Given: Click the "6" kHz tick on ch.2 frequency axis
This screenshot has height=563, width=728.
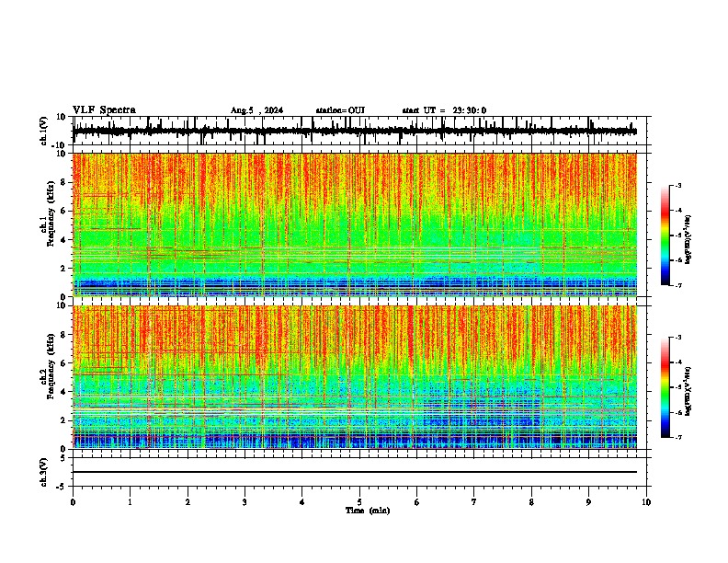Looking at the screenshot, I should click(65, 363).
